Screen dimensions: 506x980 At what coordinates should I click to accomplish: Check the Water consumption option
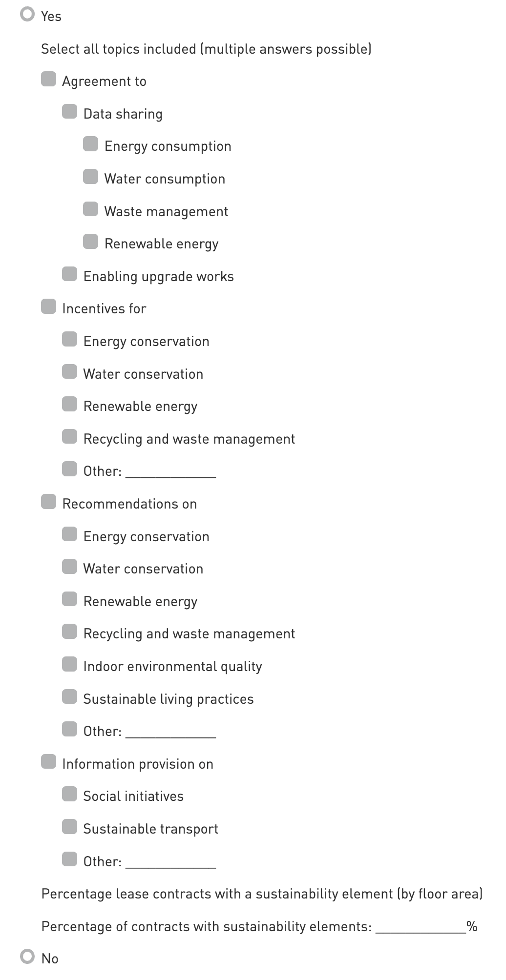tap(90, 177)
